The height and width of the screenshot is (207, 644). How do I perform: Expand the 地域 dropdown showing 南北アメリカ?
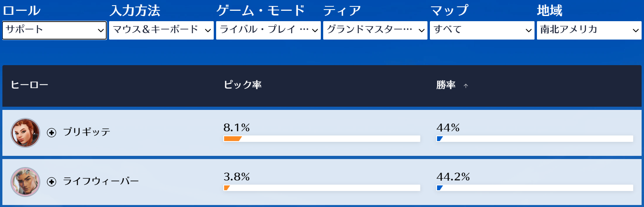[589, 30]
